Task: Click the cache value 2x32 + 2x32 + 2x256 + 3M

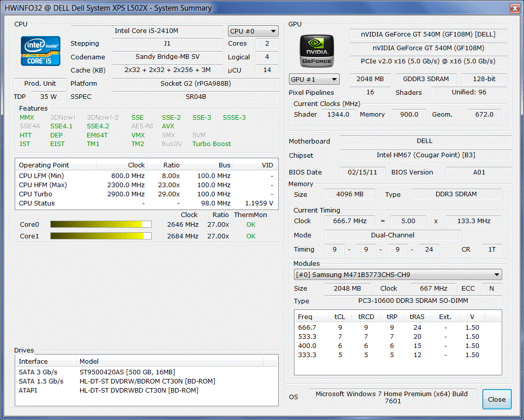Action: click(x=168, y=70)
